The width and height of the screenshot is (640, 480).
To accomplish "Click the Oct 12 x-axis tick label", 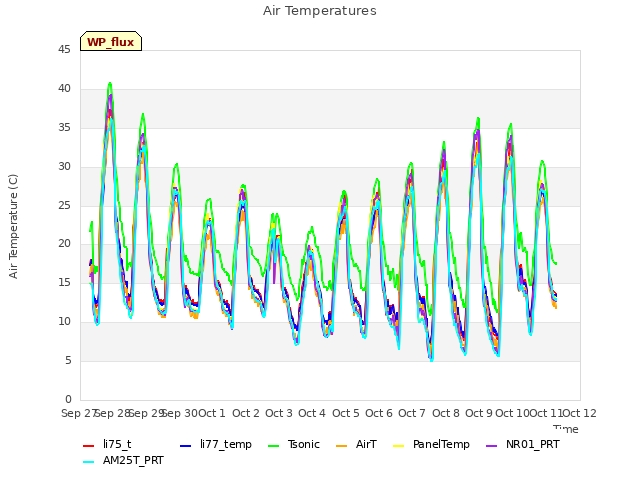I will 580,413.
